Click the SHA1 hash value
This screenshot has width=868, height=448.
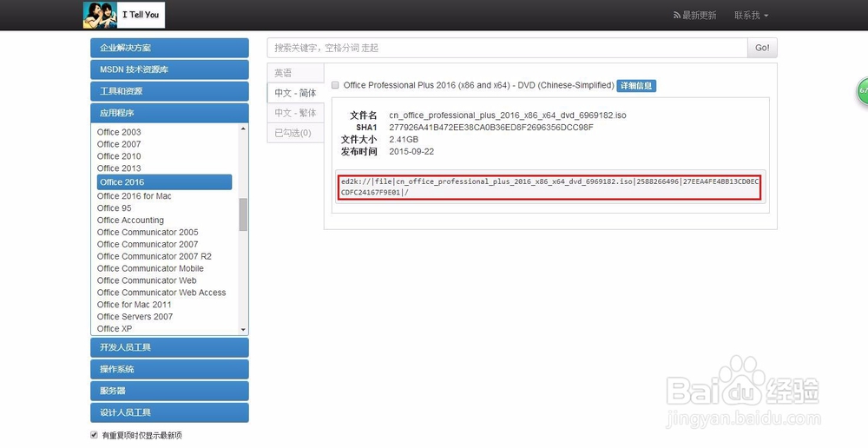coord(491,128)
